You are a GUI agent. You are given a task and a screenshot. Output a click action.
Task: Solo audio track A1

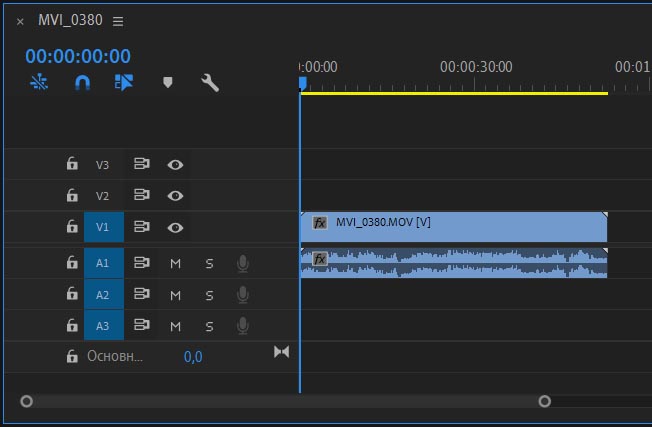click(x=210, y=264)
